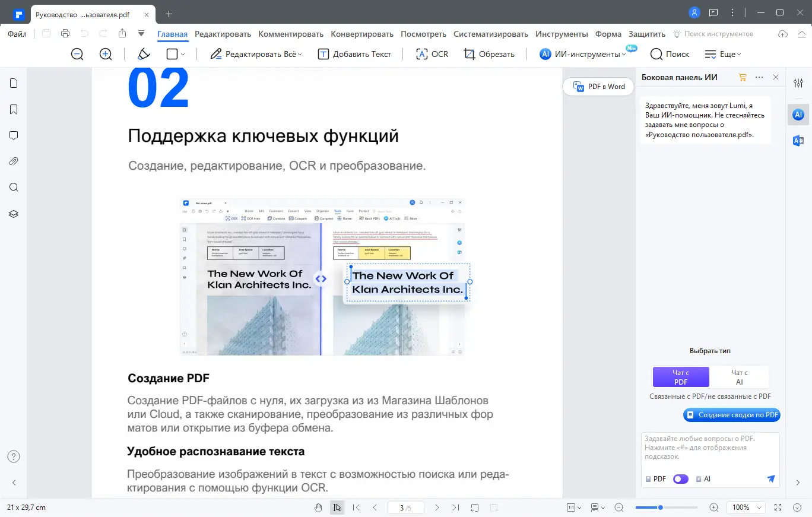Image resolution: width=812 pixels, height=517 pixels.
Task: Open the attachments paperclip panel
Action: 14,161
